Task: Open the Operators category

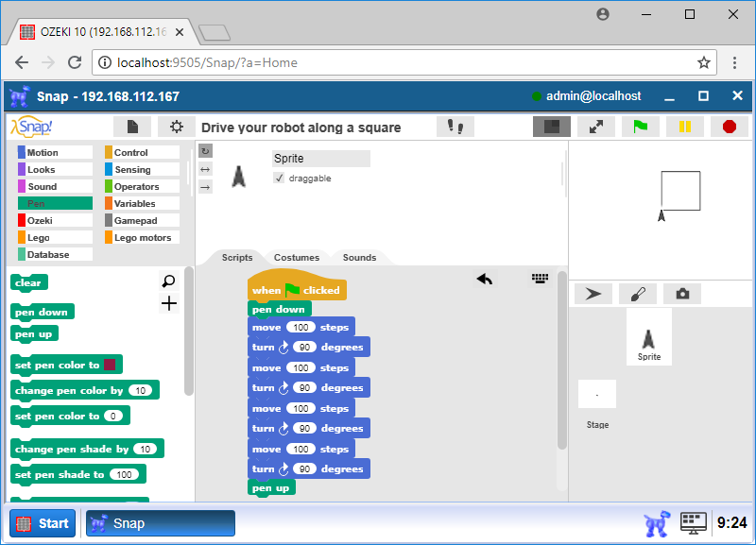Action: [143, 186]
